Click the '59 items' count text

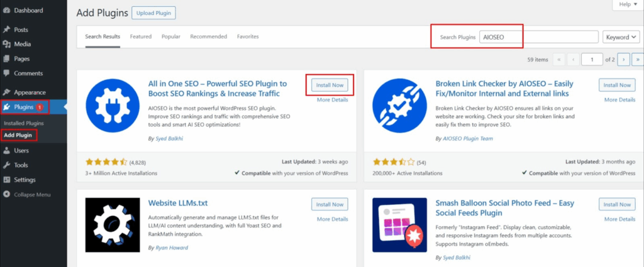pos(538,60)
